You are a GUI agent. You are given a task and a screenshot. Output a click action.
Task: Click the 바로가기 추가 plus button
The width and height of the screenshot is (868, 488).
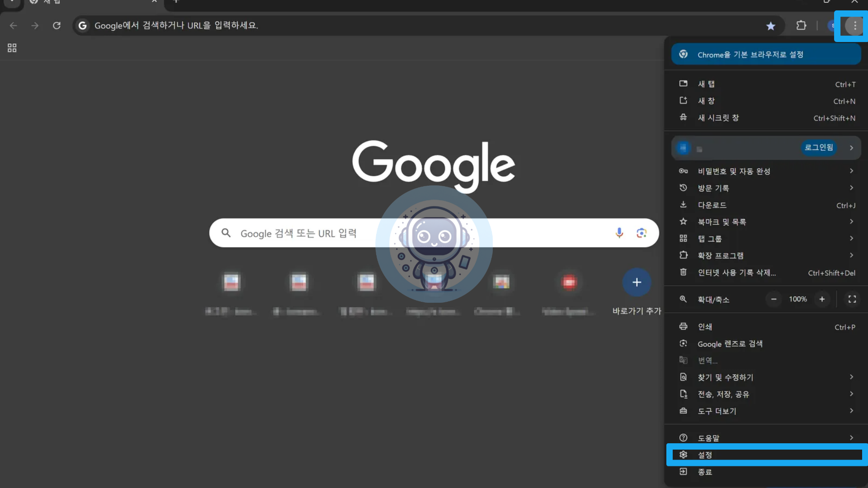pos(637,282)
